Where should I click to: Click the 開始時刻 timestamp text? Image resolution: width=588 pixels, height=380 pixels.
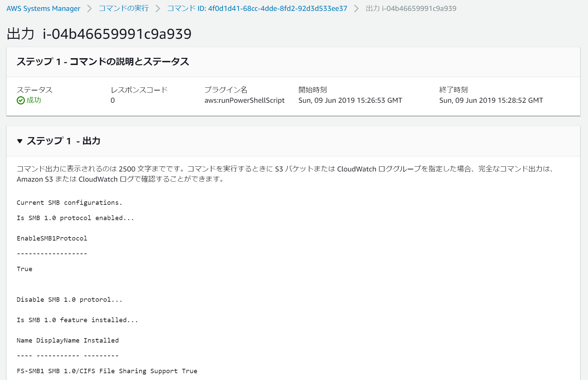350,100
